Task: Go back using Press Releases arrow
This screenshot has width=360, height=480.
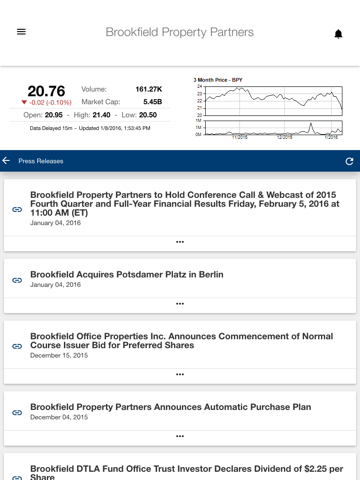Action: pos(6,161)
